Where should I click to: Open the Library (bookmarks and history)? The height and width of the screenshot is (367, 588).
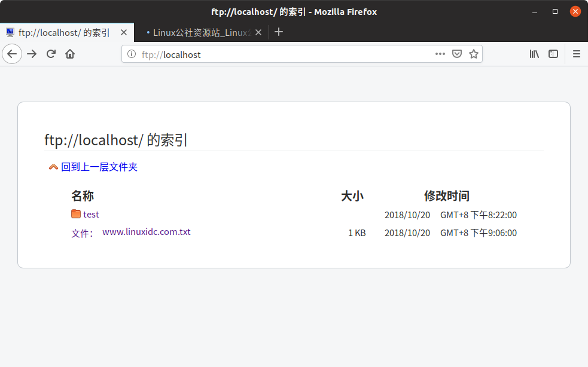[x=534, y=54]
